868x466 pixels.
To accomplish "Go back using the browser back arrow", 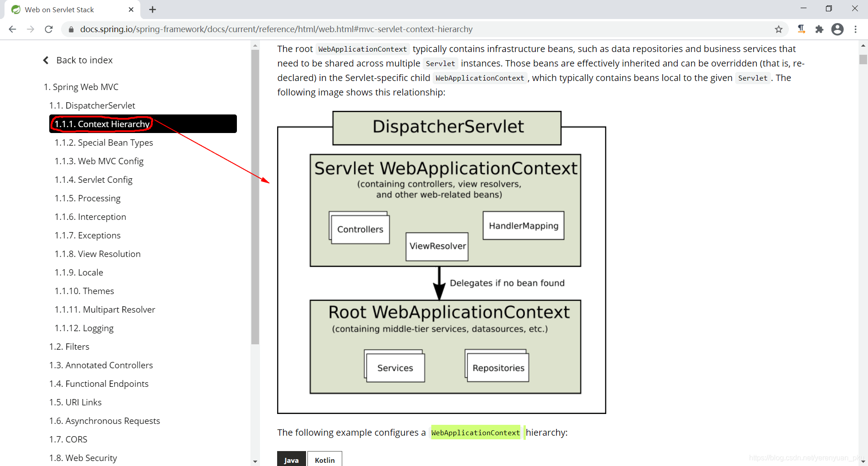I will pos(13,29).
